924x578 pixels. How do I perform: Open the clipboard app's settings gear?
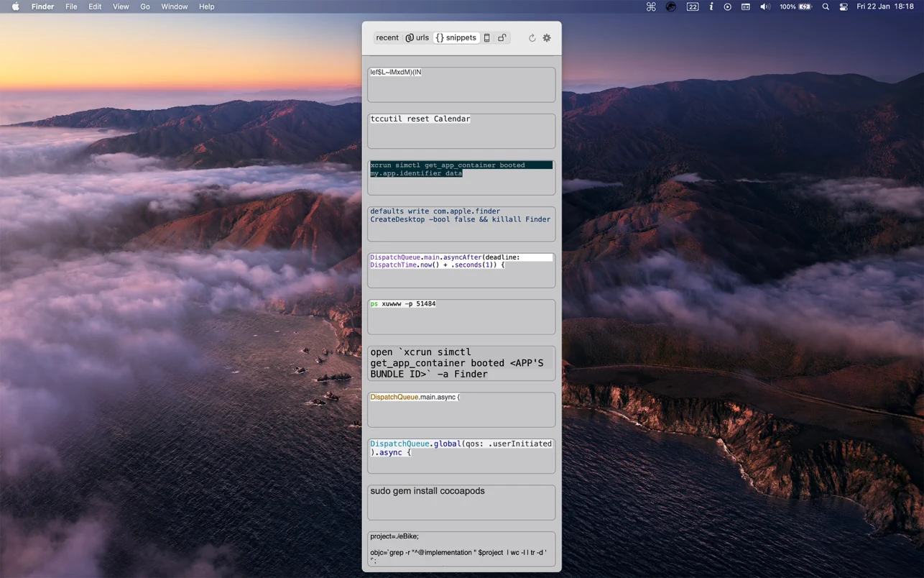546,37
